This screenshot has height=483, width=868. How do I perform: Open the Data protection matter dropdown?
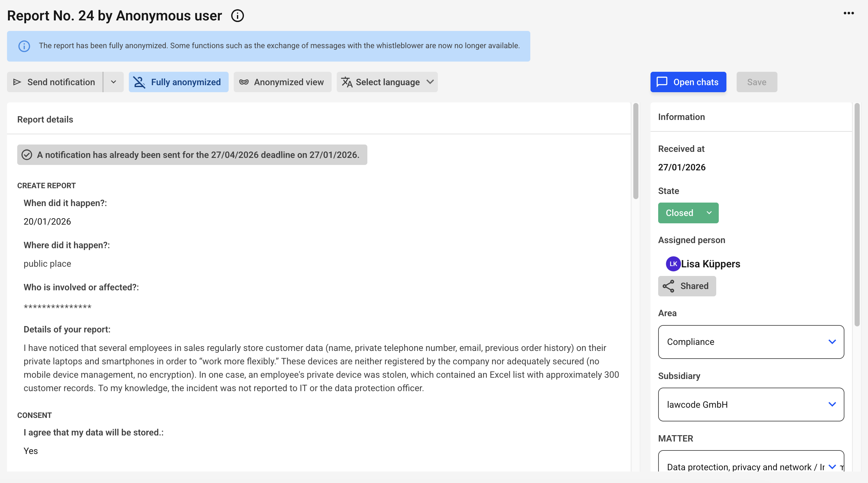[x=751, y=466]
